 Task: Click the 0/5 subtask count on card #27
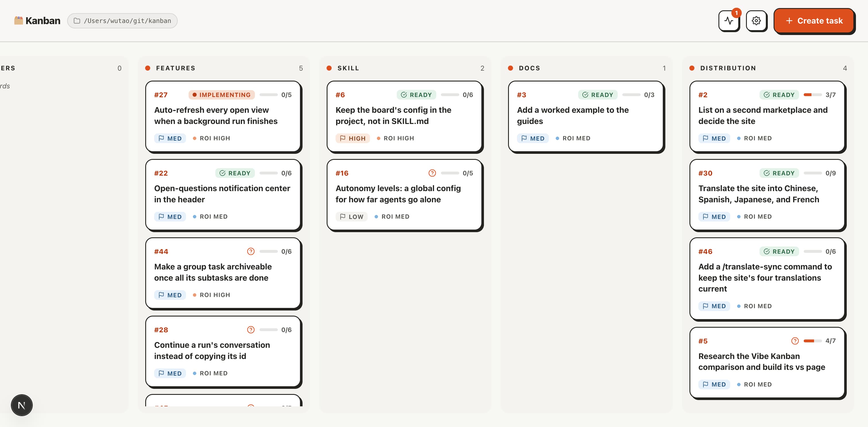coord(286,95)
